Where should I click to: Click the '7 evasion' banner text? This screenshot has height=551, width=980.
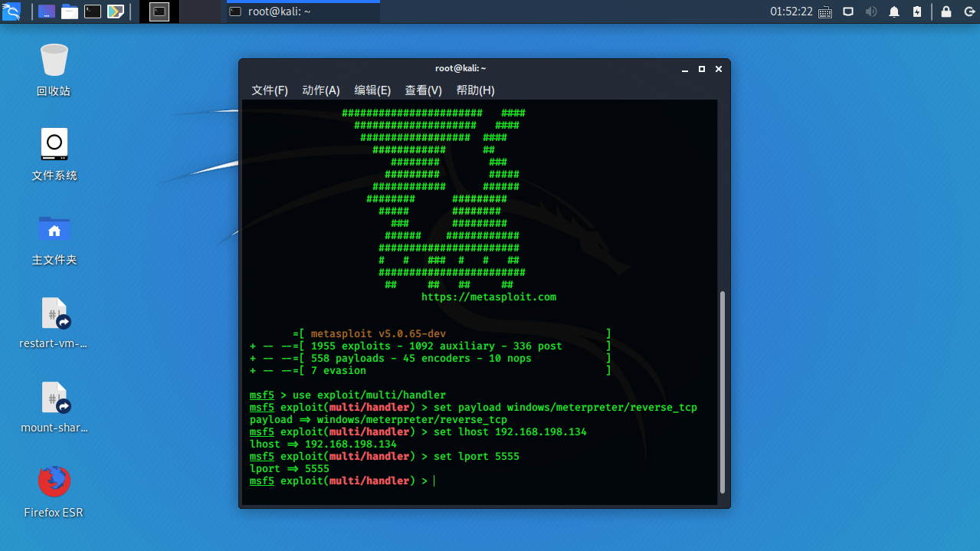click(339, 370)
